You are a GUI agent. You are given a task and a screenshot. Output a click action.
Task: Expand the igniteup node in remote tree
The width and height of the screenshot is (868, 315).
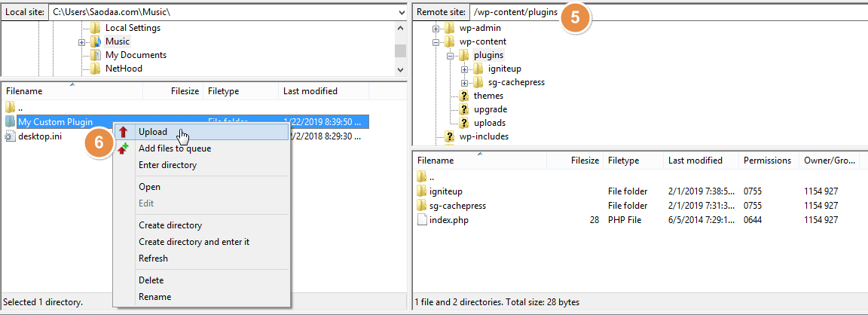(x=465, y=69)
